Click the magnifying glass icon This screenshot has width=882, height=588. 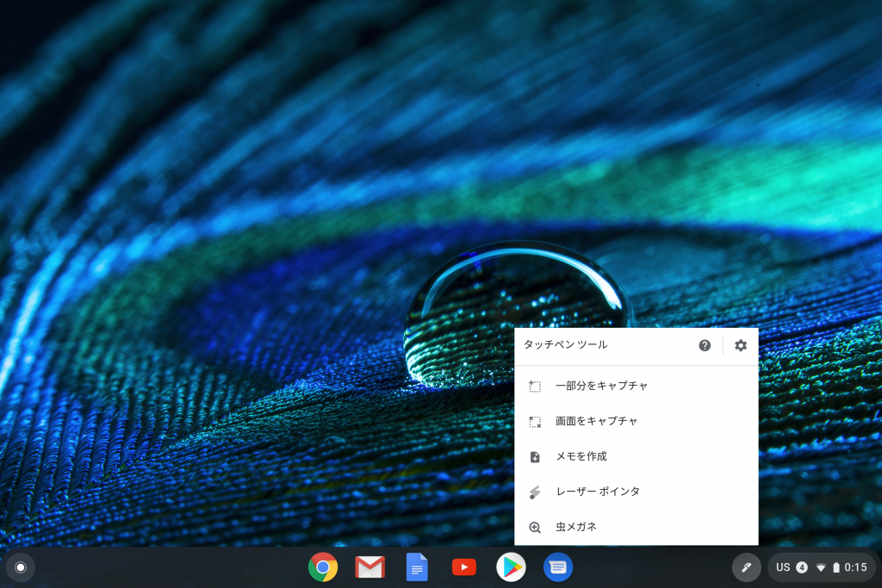pos(535,527)
